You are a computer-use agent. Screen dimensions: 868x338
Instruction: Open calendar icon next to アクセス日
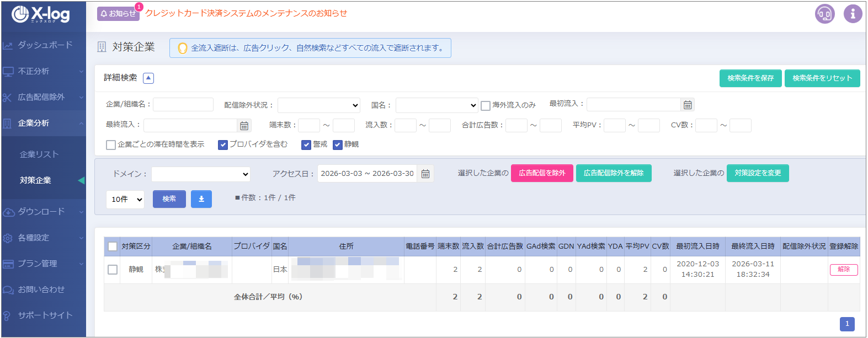[425, 174]
